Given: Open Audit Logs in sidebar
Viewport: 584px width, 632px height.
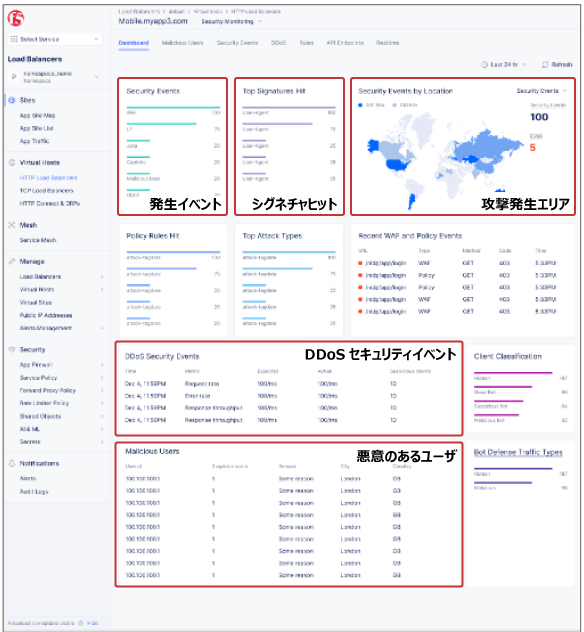Looking at the screenshot, I should (x=34, y=492).
